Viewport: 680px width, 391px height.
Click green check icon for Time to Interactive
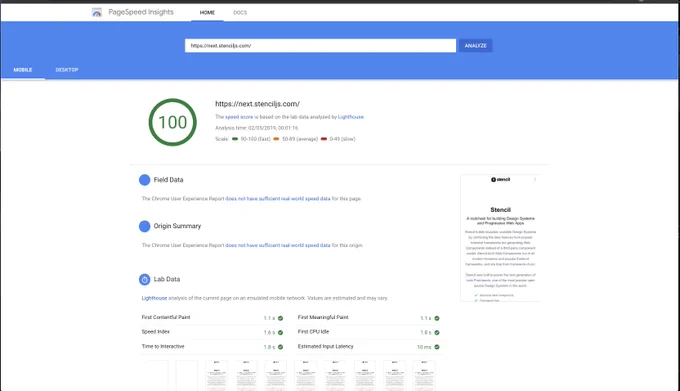point(281,347)
